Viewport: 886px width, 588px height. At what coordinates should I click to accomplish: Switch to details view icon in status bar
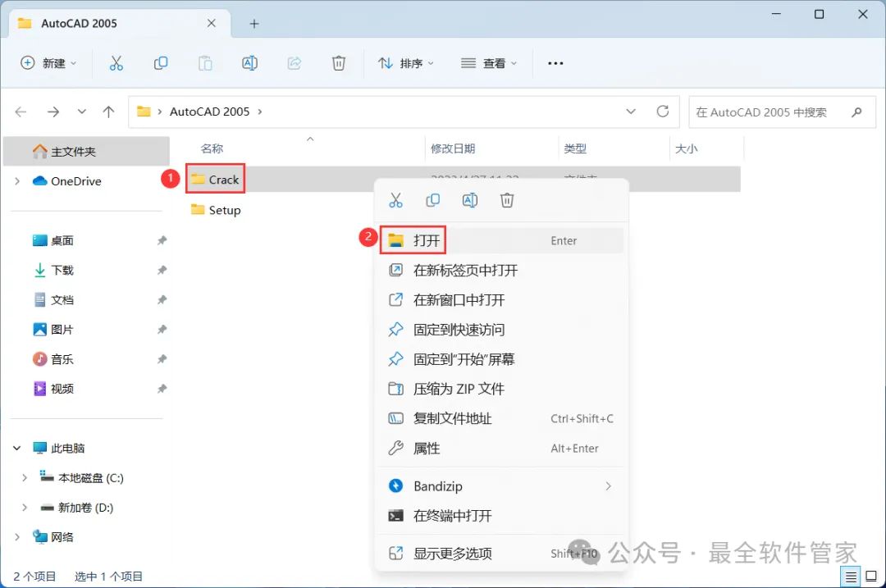[x=851, y=577]
